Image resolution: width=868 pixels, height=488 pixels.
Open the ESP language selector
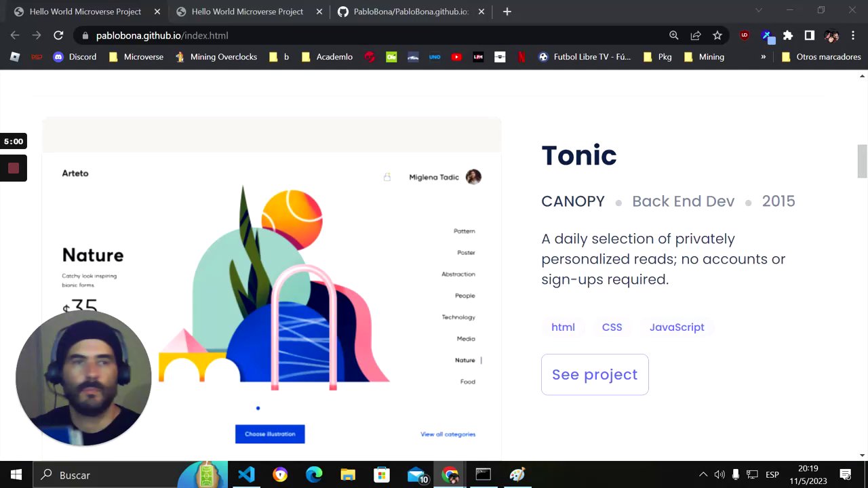tap(772, 474)
